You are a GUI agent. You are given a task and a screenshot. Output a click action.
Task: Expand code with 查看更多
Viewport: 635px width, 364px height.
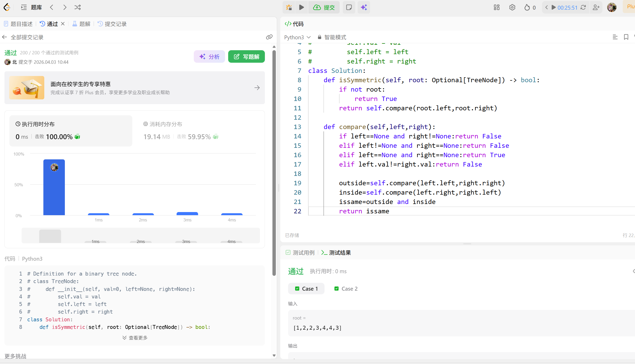click(135, 337)
